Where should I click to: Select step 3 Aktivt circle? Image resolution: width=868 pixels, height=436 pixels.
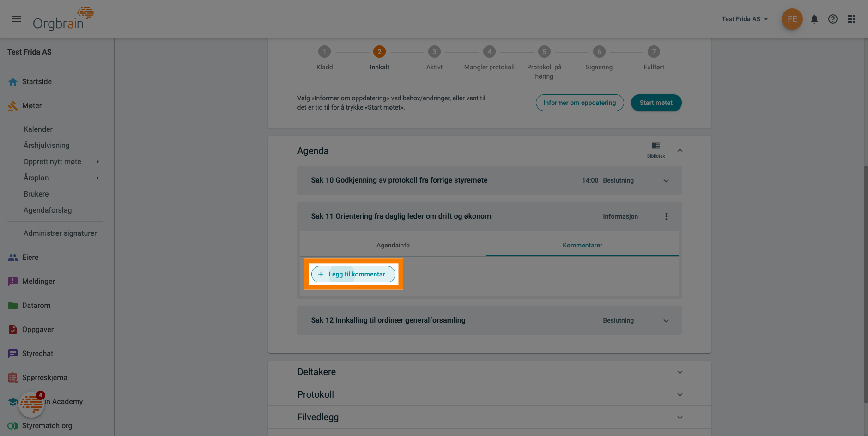[x=434, y=52]
